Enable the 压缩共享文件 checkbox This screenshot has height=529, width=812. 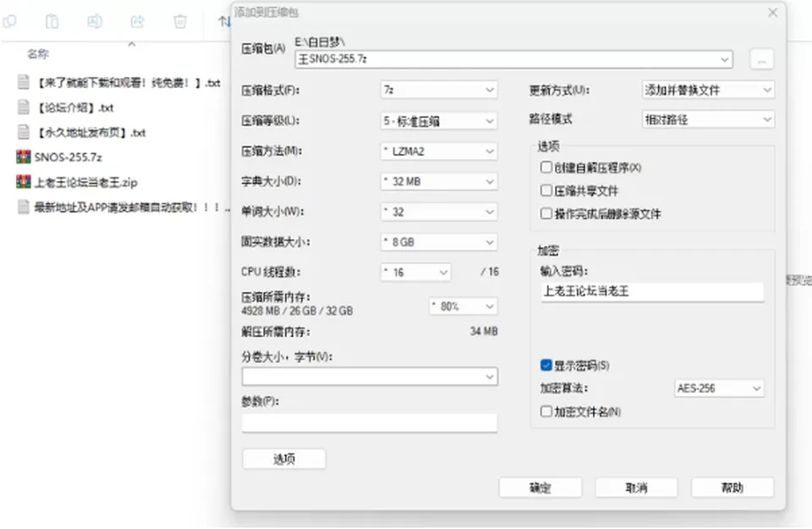click(546, 190)
